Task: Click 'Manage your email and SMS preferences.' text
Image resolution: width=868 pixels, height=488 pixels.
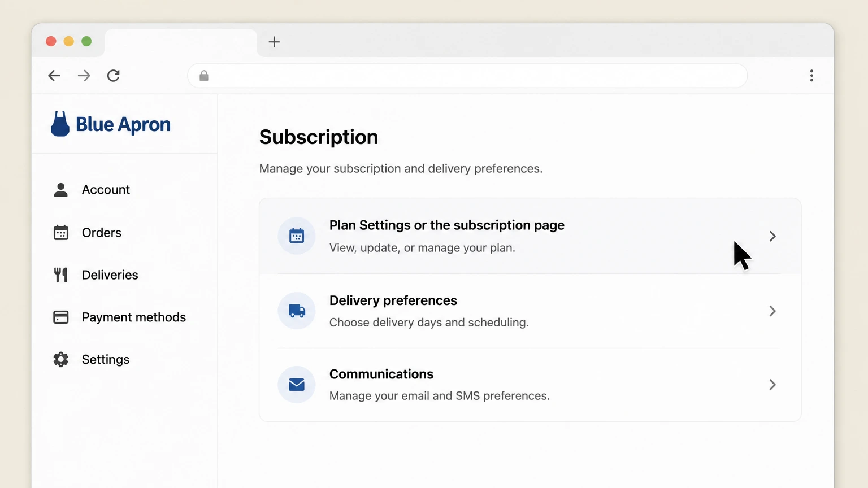Action: point(439,396)
